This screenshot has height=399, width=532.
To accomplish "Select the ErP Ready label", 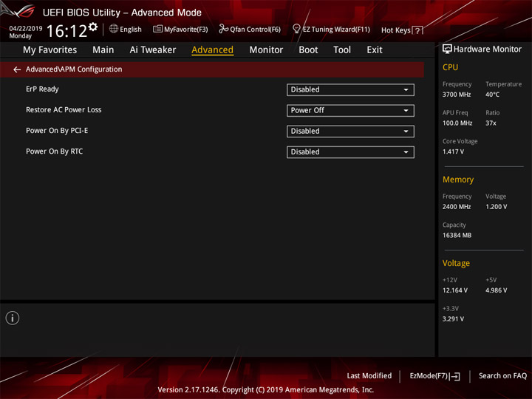I will [x=42, y=89].
